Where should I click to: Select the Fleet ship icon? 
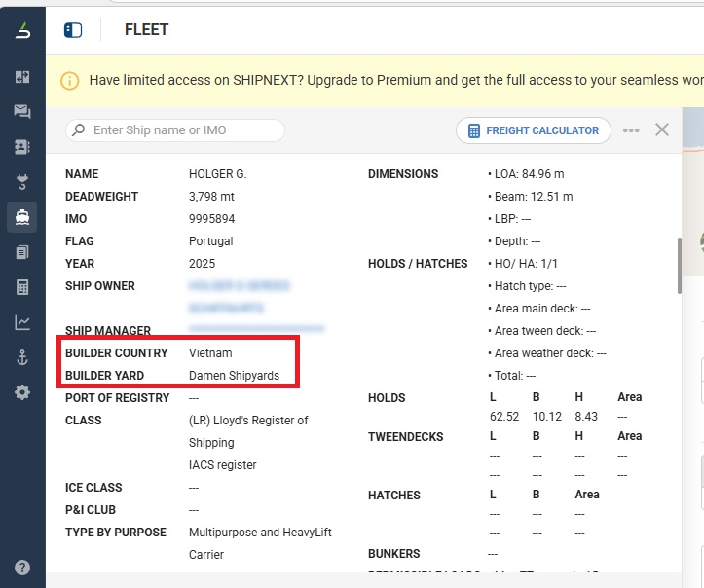pos(21,216)
